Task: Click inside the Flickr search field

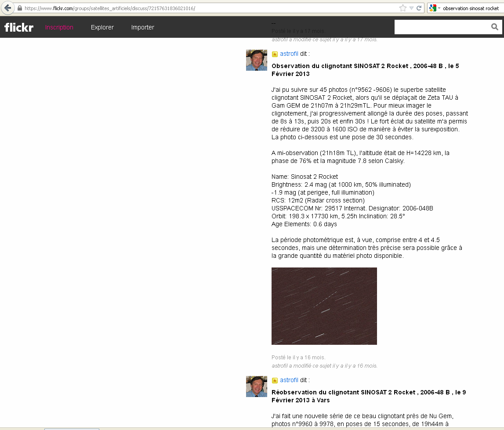Action: (x=442, y=27)
